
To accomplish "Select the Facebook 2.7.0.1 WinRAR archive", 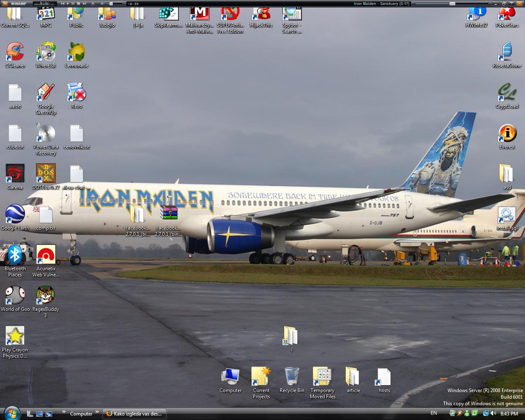I will (169, 221).
